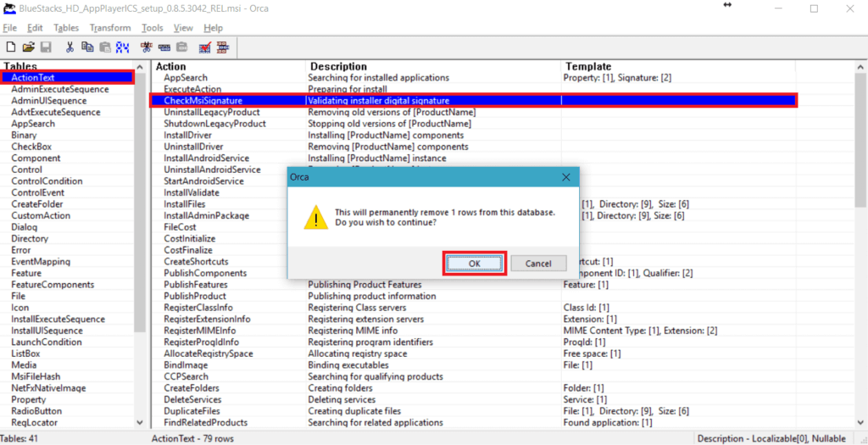
Task: Open the View menu
Action: pos(183,28)
